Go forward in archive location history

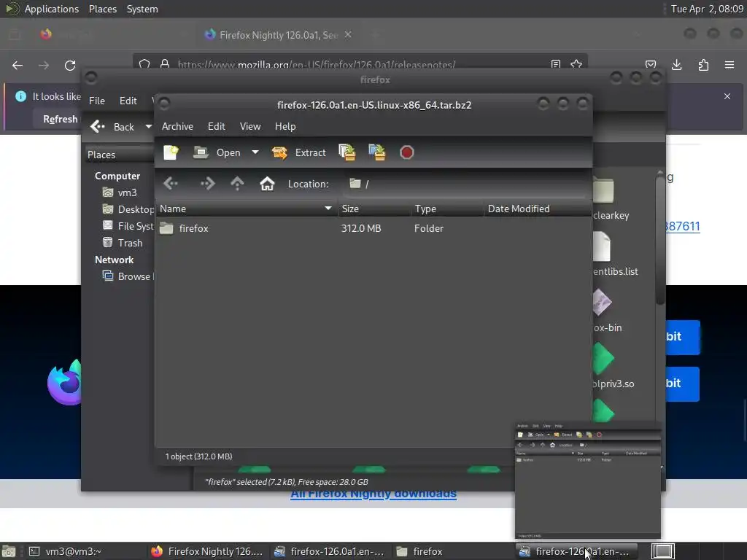pos(207,183)
